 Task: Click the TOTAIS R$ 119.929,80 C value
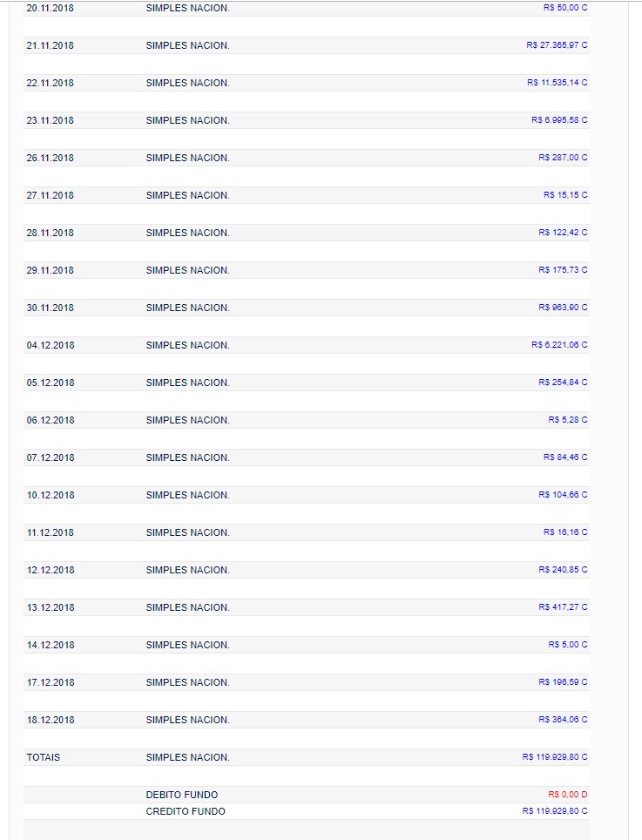coord(555,757)
